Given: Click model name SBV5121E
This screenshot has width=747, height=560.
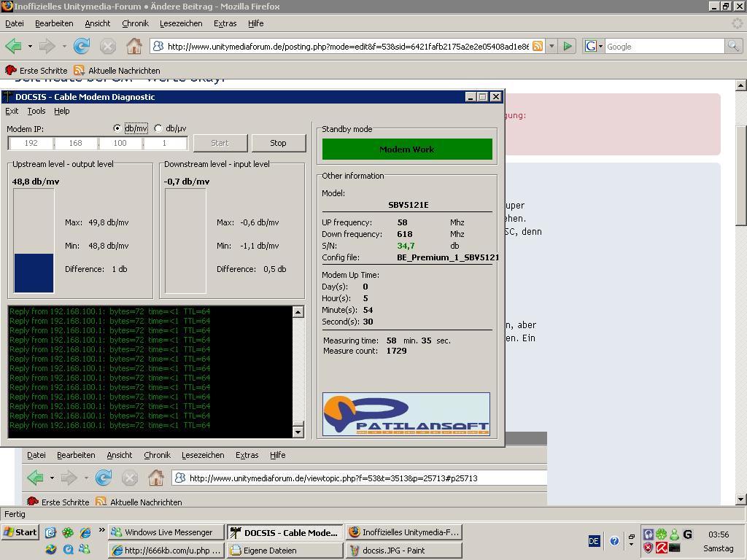Looking at the screenshot, I should pyautogui.click(x=409, y=205).
